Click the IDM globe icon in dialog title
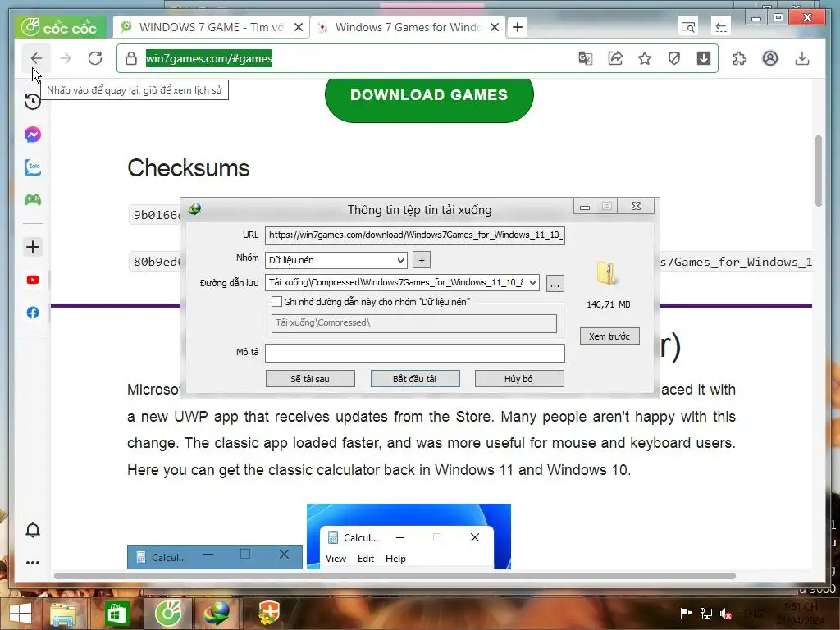 [x=195, y=209]
